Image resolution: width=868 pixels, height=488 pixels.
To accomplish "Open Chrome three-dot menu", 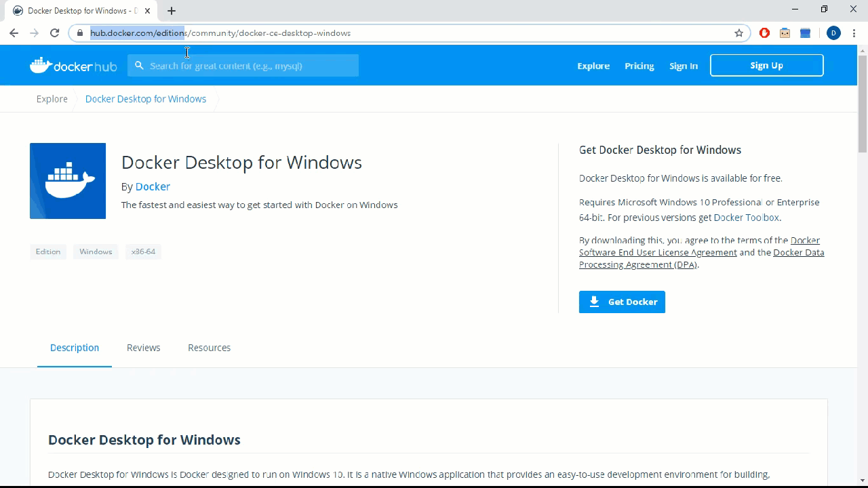I will [854, 33].
